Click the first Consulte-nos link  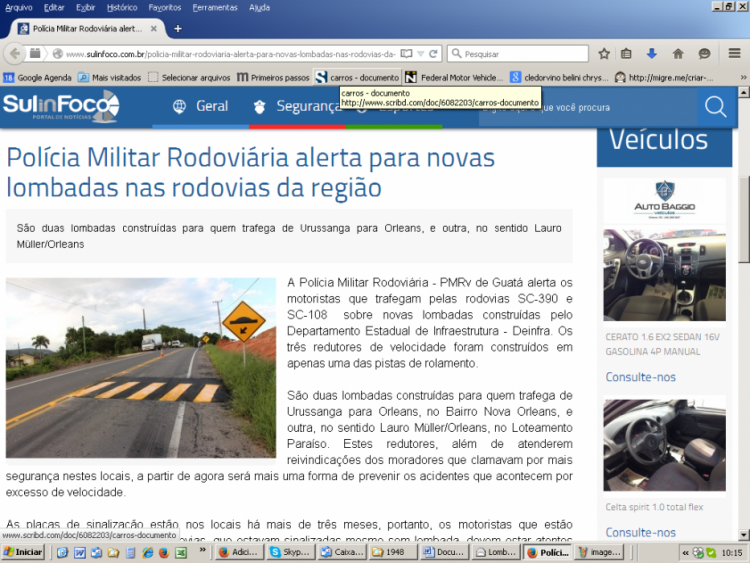640,377
